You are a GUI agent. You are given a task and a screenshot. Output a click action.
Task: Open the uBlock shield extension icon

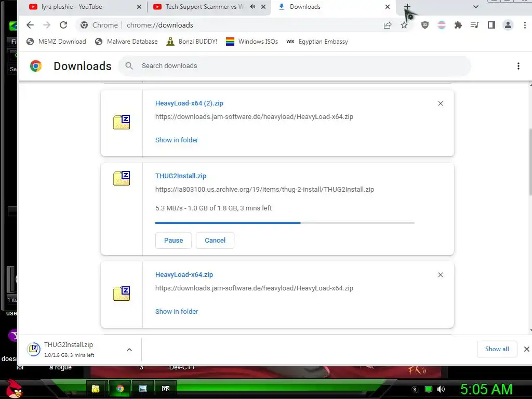pos(425,25)
